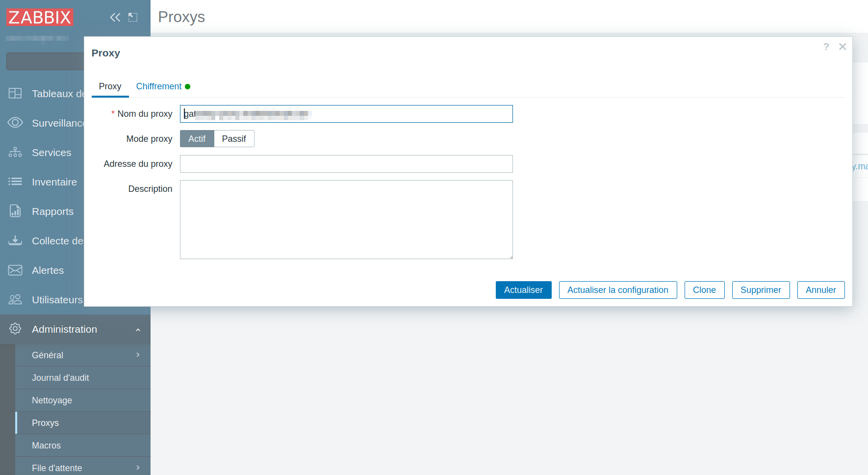This screenshot has height=475, width=868.
Task: Expand the Général submenu arrow
Action: pyautogui.click(x=138, y=355)
